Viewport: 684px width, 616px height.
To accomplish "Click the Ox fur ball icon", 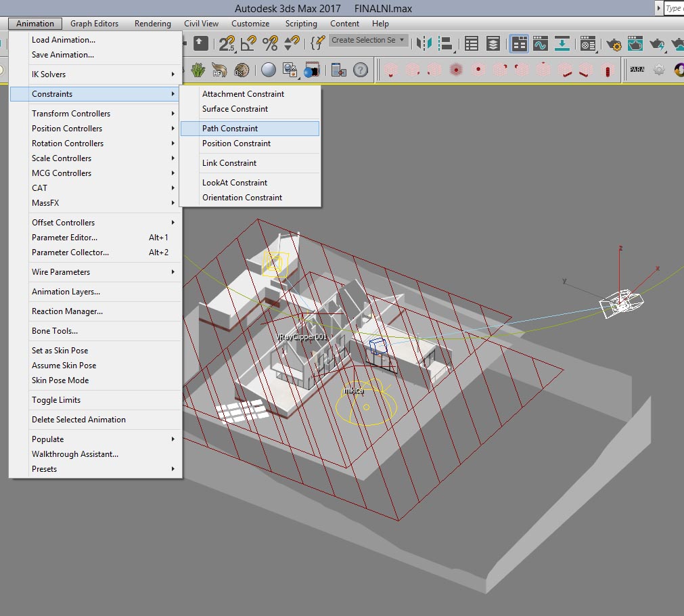I will [242, 70].
